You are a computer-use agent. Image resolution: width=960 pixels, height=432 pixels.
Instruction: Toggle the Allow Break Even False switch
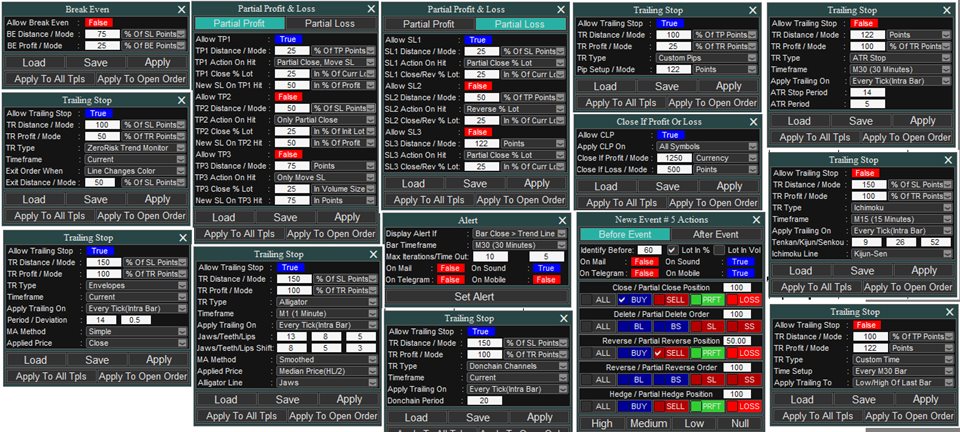click(x=99, y=21)
